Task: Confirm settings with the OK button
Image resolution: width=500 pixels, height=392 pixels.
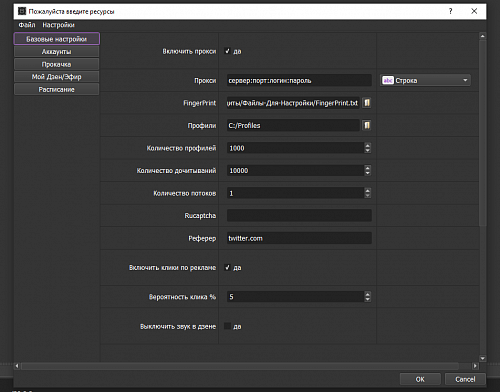Action: 420,379
